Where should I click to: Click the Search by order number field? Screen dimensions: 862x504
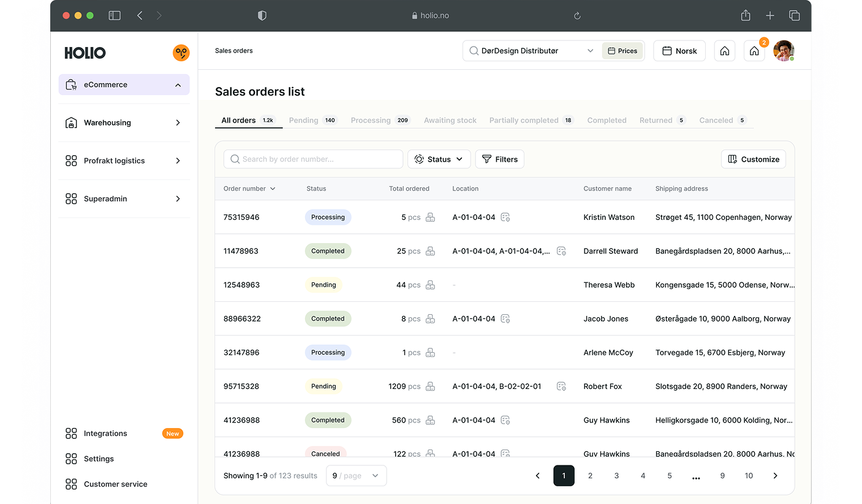pyautogui.click(x=313, y=159)
